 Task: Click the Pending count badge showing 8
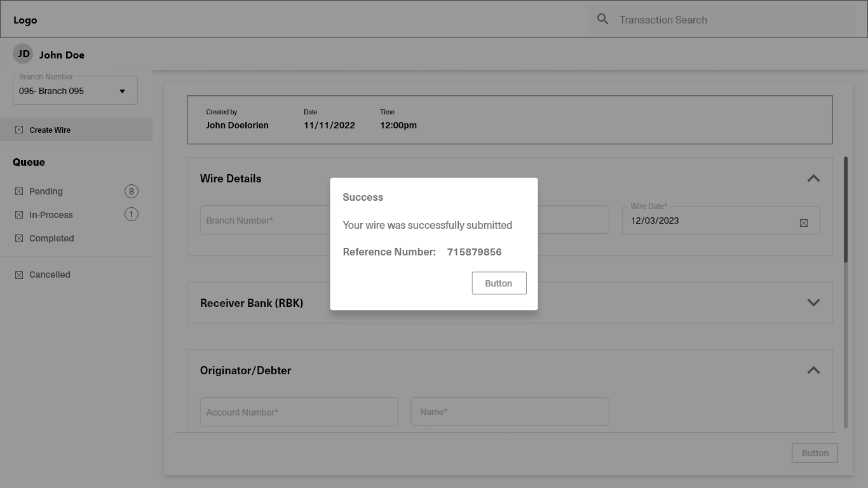pyautogui.click(x=131, y=191)
